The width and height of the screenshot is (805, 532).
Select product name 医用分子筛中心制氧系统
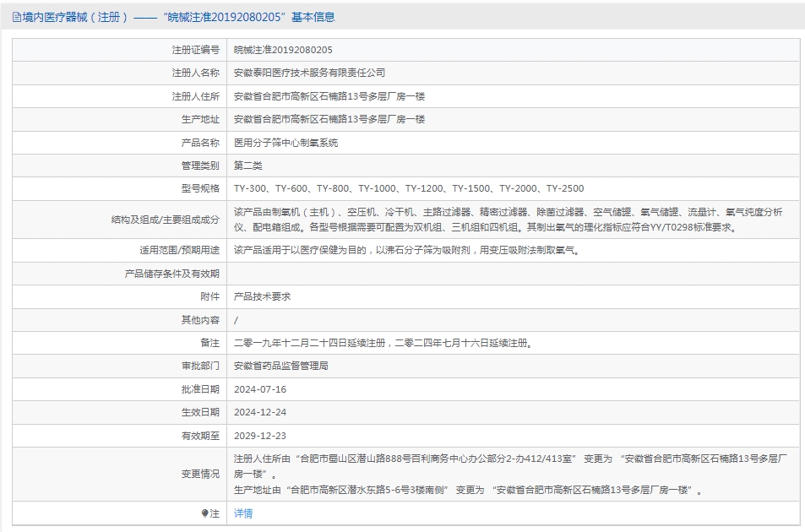click(286, 143)
